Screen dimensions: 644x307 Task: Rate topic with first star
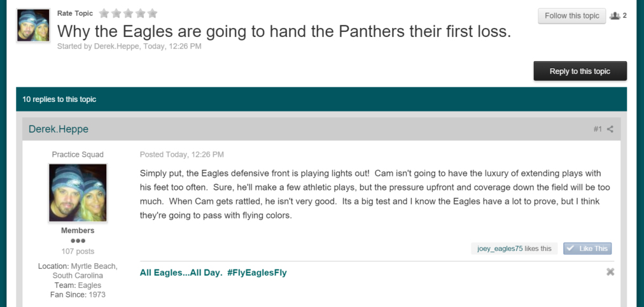click(x=104, y=13)
